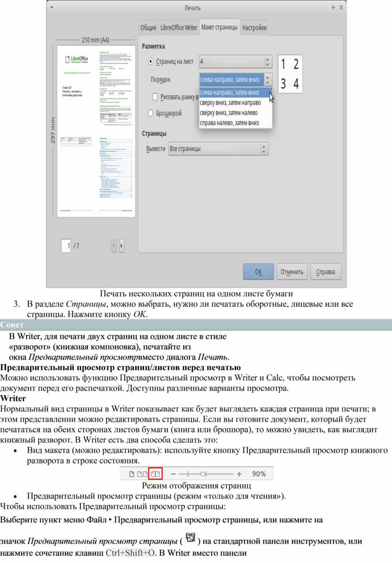Screen dimensions: 392x563
Task: Click the zoom in plus icon
Action: tap(239, 474)
